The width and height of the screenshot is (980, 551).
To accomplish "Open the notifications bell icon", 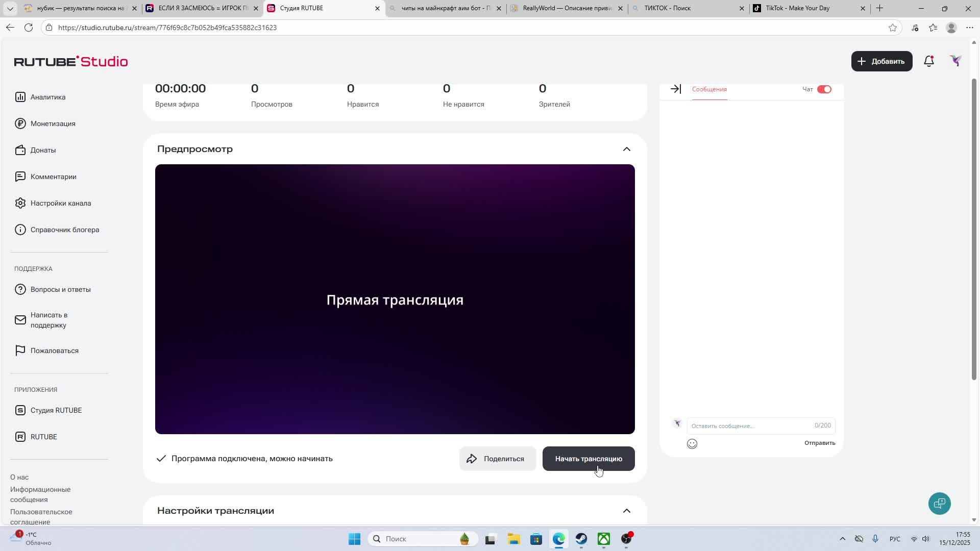I will pyautogui.click(x=929, y=61).
